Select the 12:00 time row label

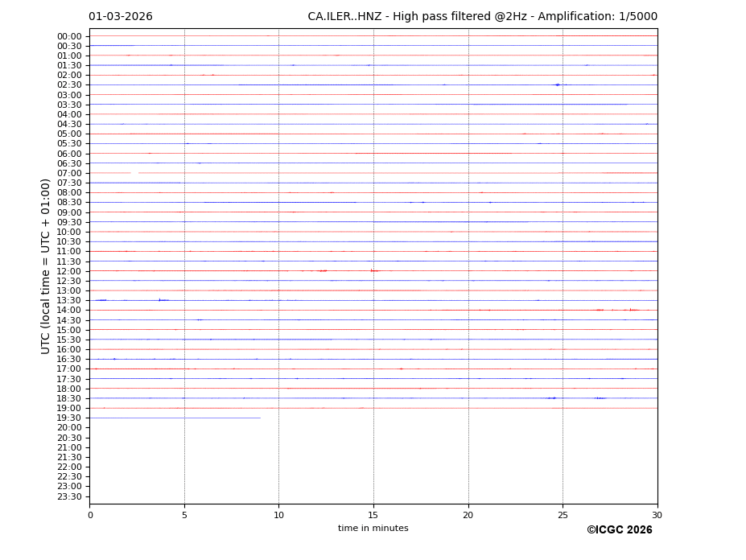point(69,271)
